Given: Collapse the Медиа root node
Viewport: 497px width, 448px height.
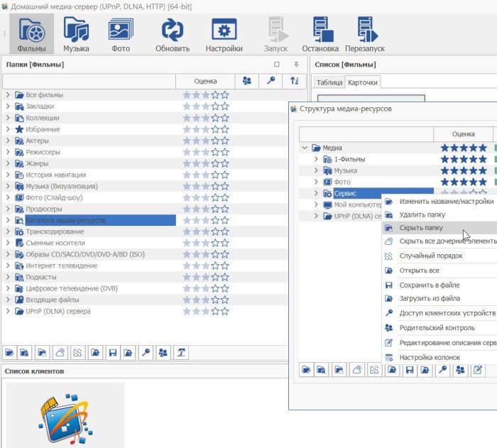Looking at the screenshot, I should 305,148.
